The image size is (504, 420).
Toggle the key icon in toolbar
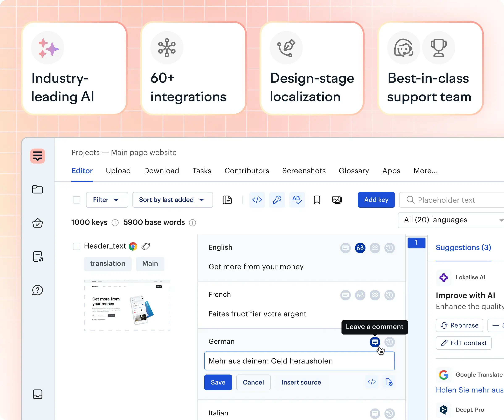[277, 200]
